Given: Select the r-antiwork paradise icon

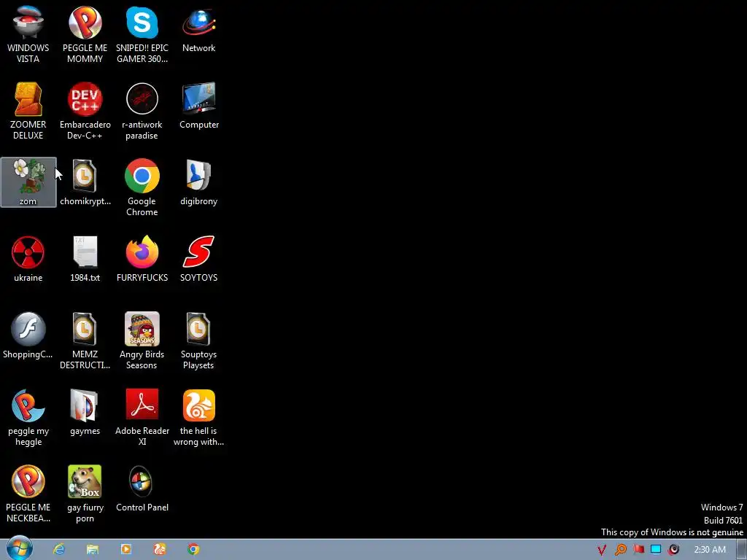Looking at the screenshot, I should coord(142,111).
